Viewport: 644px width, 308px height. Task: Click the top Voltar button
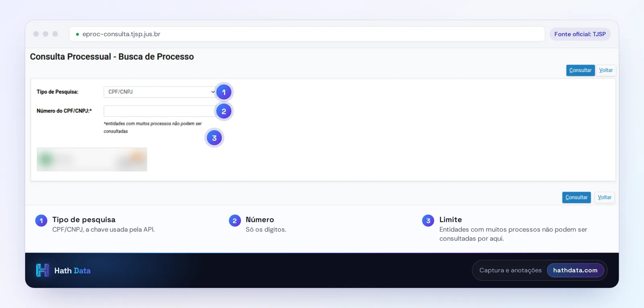(x=606, y=70)
